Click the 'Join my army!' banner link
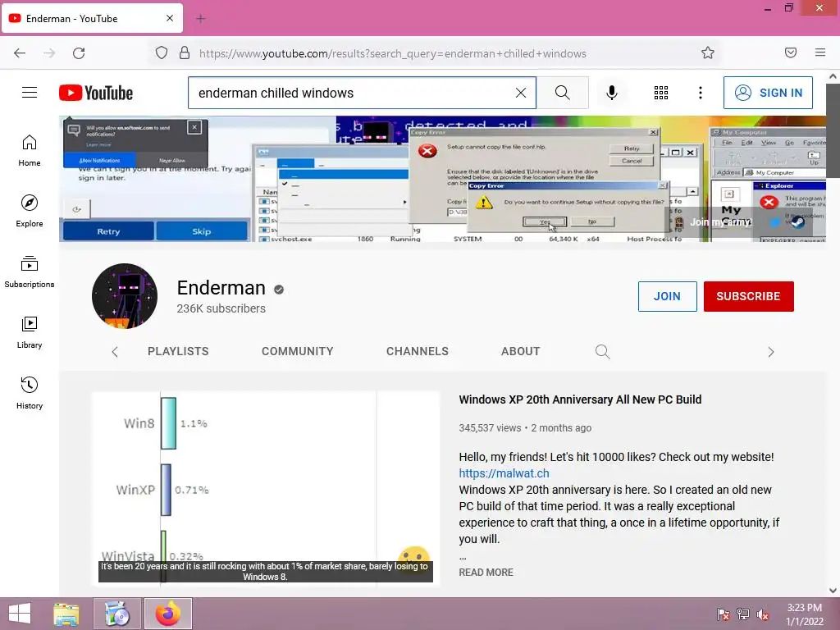The width and height of the screenshot is (840, 630). click(x=719, y=221)
